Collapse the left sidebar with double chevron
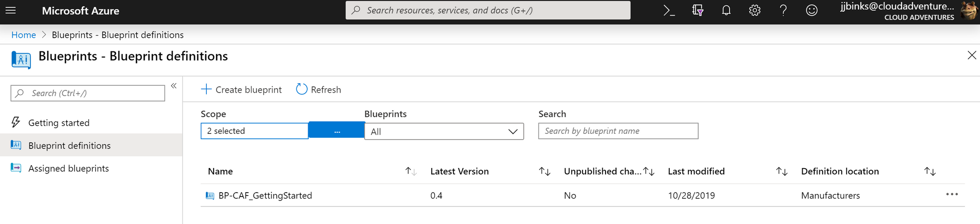Image resolution: width=980 pixels, height=224 pixels. tap(173, 86)
